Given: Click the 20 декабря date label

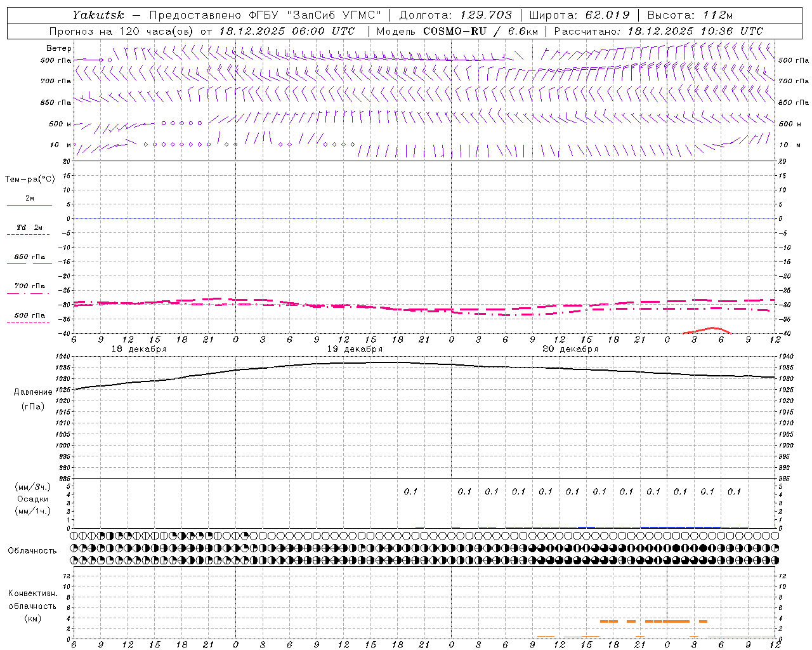Looking at the screenshot, I should pos(570,349).
